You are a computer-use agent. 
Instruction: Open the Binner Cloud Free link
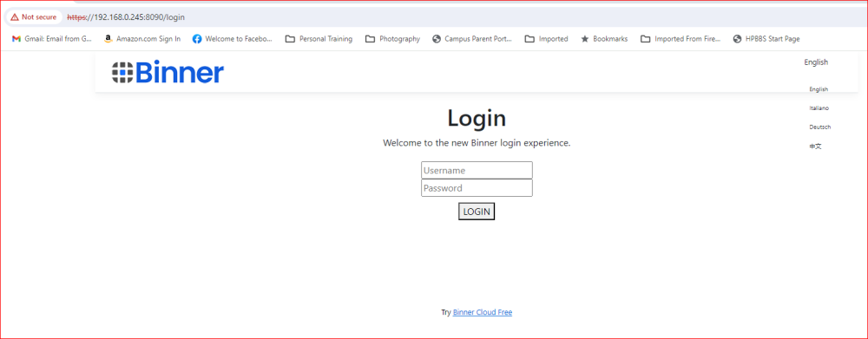point(482,312)
